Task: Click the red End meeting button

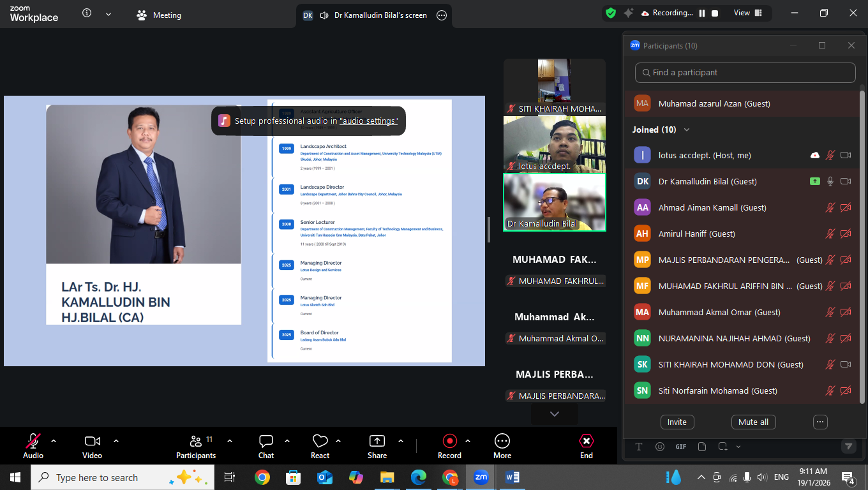Action: pos(587,445)
